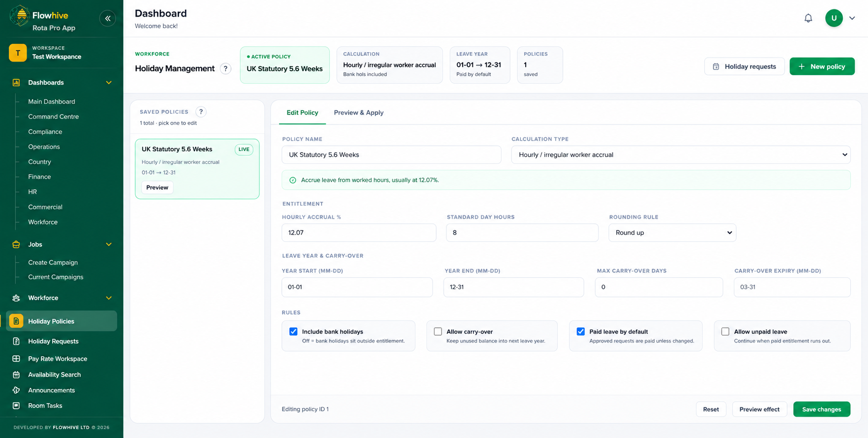
Task: Open the Calculation Type dropdown
Action: [x=681, y=155]
